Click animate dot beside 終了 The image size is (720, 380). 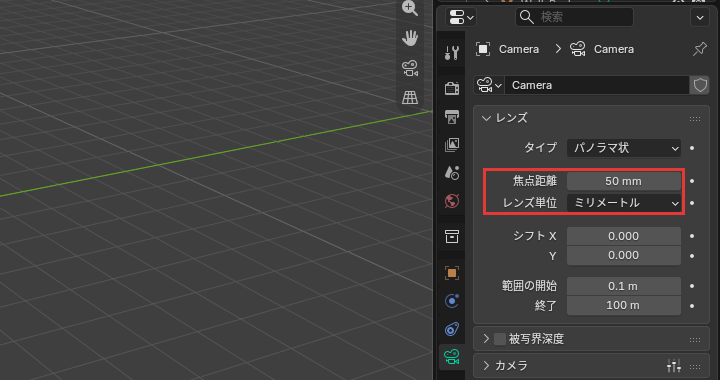tap(692, 306)
